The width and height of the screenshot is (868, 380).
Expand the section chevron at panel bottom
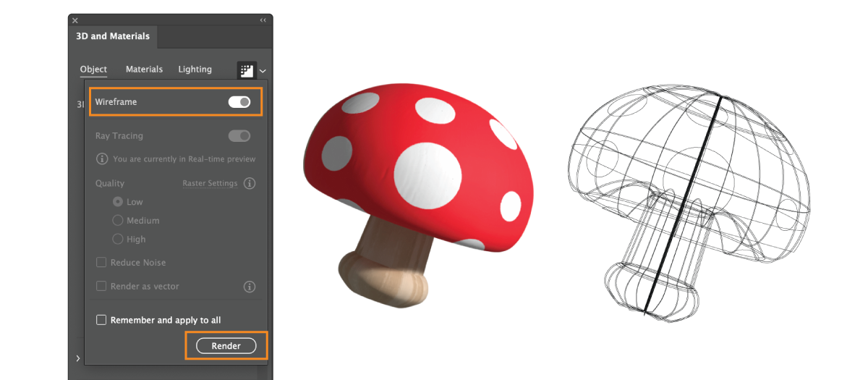tap(77, 358)
